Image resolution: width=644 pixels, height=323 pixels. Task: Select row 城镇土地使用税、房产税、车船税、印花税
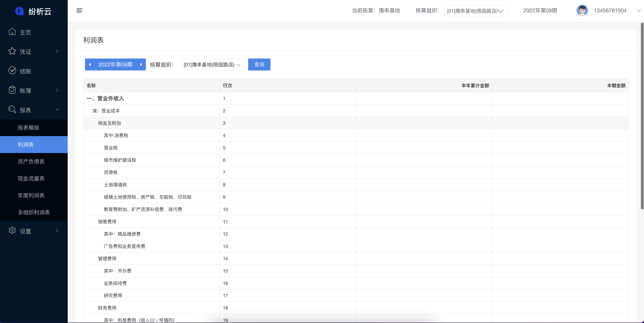point(356,197)
